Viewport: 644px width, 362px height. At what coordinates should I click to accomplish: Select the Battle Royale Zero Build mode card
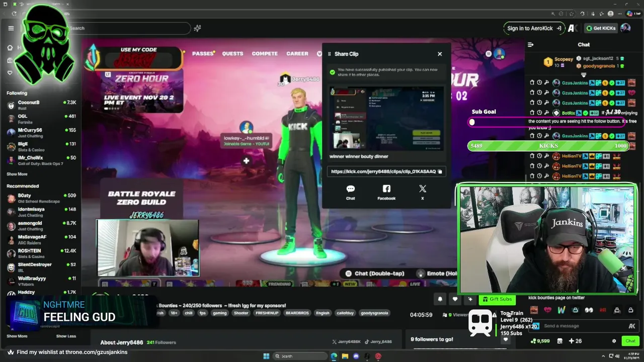pos(142,198)
